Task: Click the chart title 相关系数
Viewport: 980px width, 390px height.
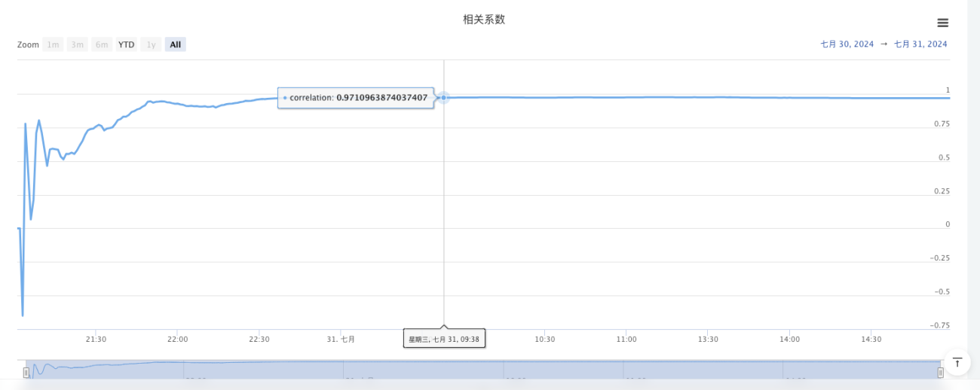Action: [x=484, y=20]
